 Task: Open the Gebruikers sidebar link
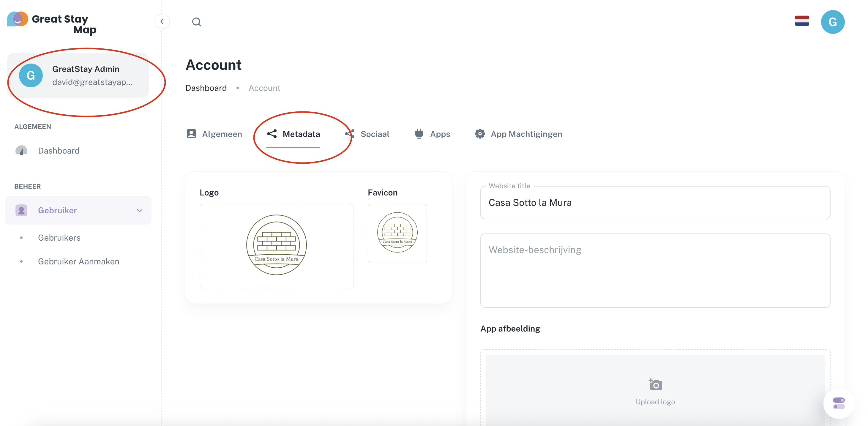[x=59, y=238]
